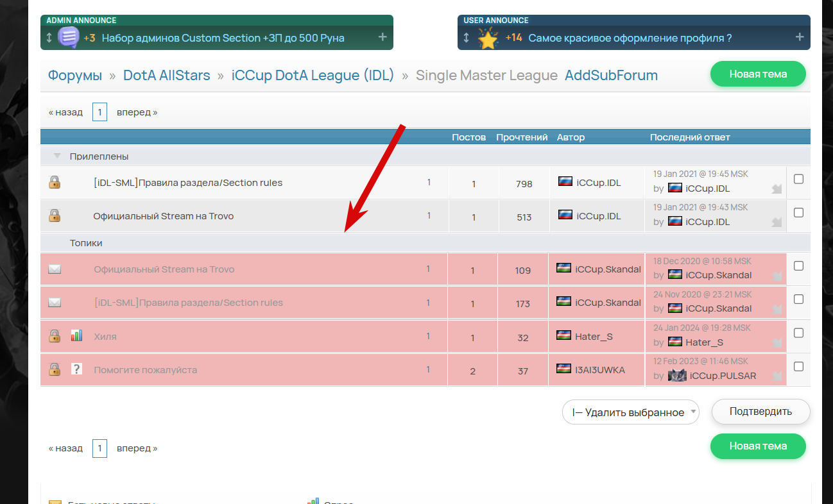Viewport: 833px width, 504px height.
Task: Open iCCup DotA League (IDL) breadcrumb
Action: click(313, 76)
